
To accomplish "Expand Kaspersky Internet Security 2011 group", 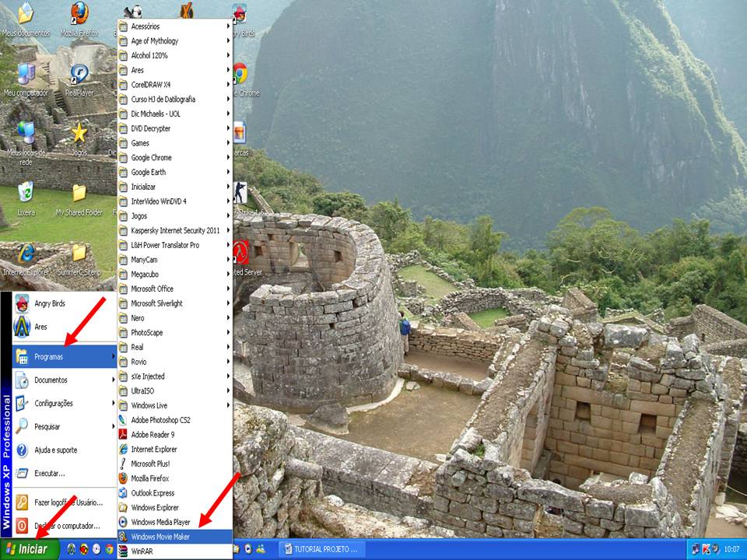I will pyautogui.click(x=175, y=230).
